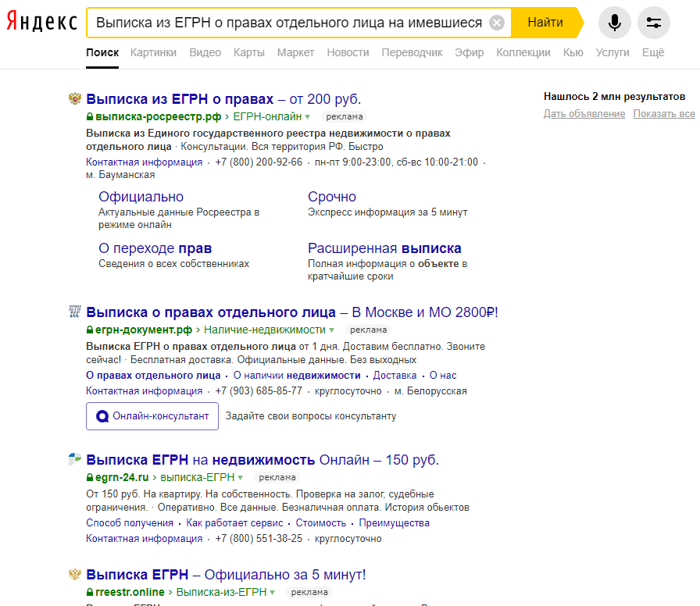This screenshot has height=606, width=700.
Task: Click the rreestr.online favicon at the bottom result
Action: (74, 574)
